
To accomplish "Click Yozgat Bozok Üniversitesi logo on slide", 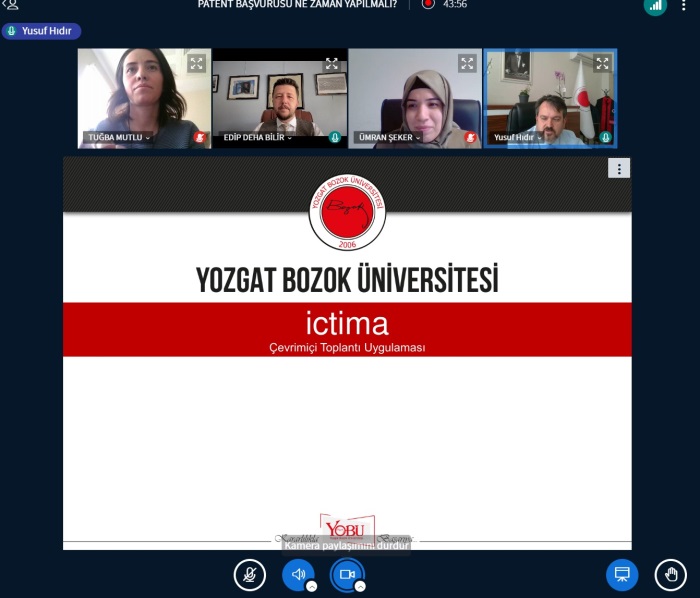I will tap(347, 212).
